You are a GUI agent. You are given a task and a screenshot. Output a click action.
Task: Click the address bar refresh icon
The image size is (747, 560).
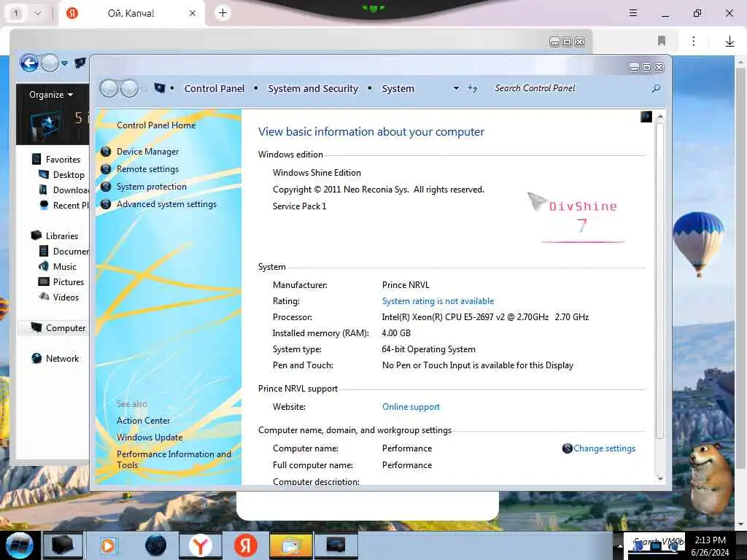coord(473,88)
